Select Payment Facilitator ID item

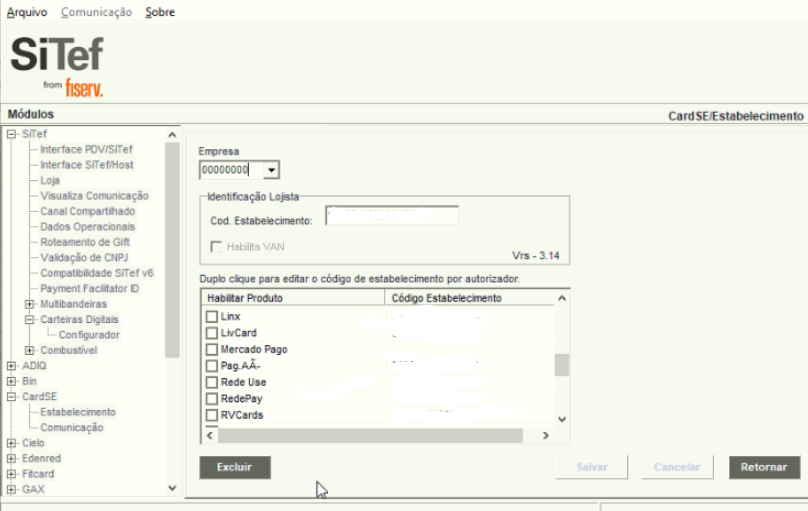(90, 288)
